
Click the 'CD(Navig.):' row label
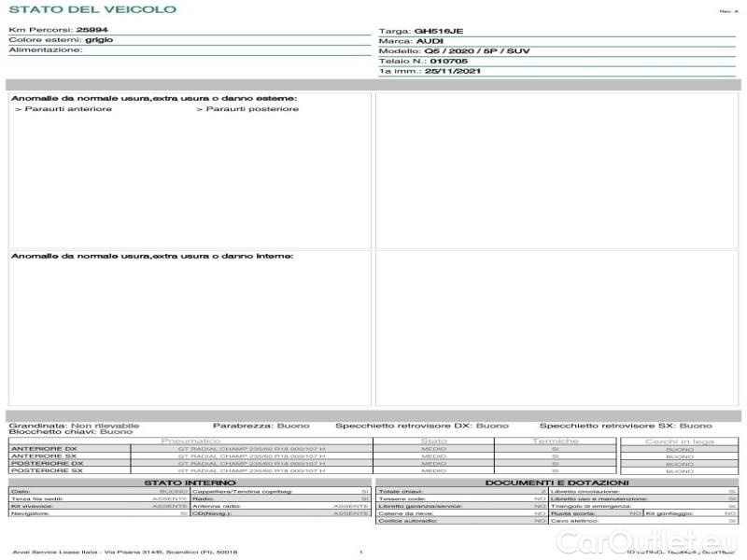[x=211, y=513]
